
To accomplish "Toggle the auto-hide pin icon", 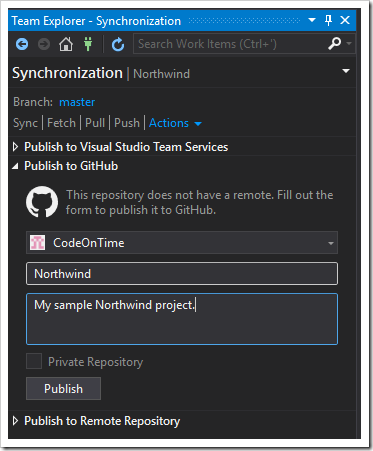I will pos(328,20).
